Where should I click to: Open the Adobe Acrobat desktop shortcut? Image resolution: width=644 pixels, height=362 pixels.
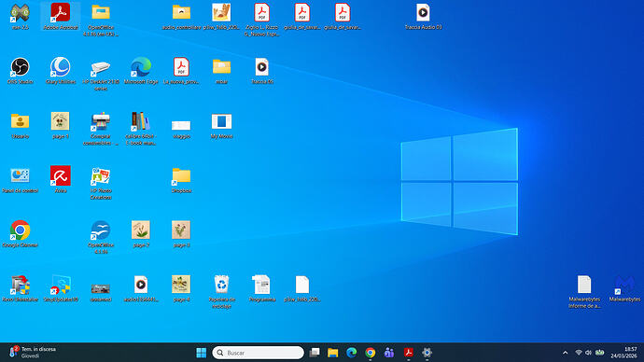pyautogui.click(x=61, y=16)
